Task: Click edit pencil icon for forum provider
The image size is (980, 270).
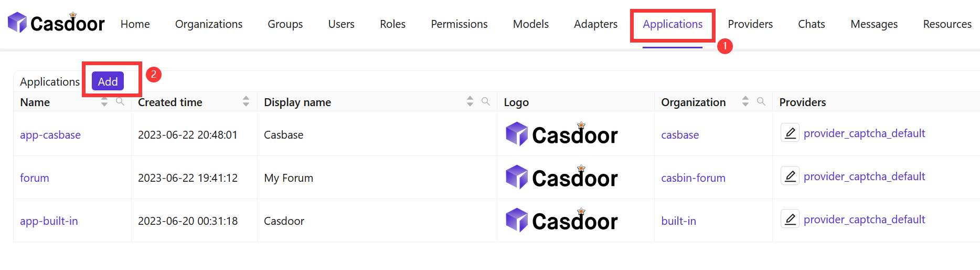Action: coord(790,176)
